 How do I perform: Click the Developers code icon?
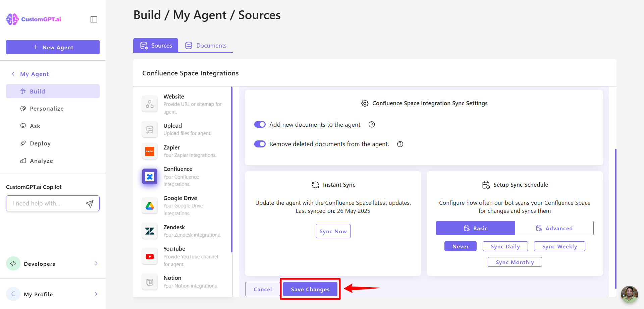pos(13,263)
